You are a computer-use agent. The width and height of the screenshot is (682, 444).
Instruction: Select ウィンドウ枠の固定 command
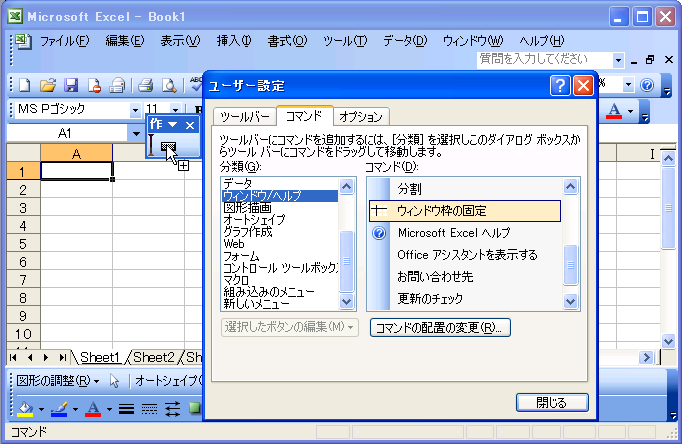465,211
